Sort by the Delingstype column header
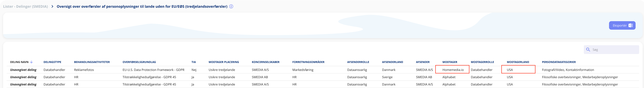Image resolution: width=644 pixels, height=88 pixels. [52, 62]
